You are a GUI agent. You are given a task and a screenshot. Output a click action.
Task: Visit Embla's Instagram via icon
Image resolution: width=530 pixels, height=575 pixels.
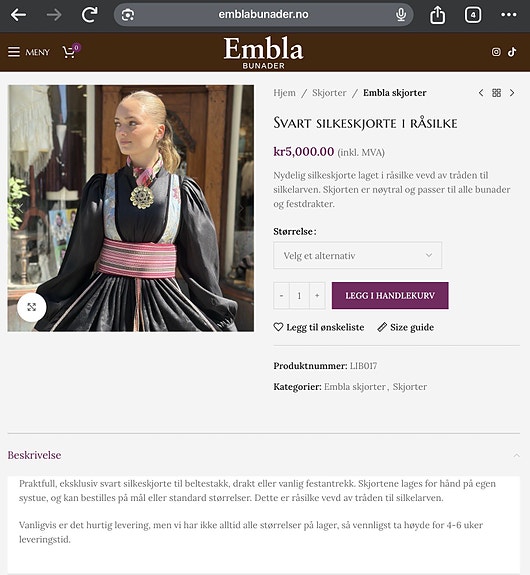pyautogui.click(x=496, y=52)
